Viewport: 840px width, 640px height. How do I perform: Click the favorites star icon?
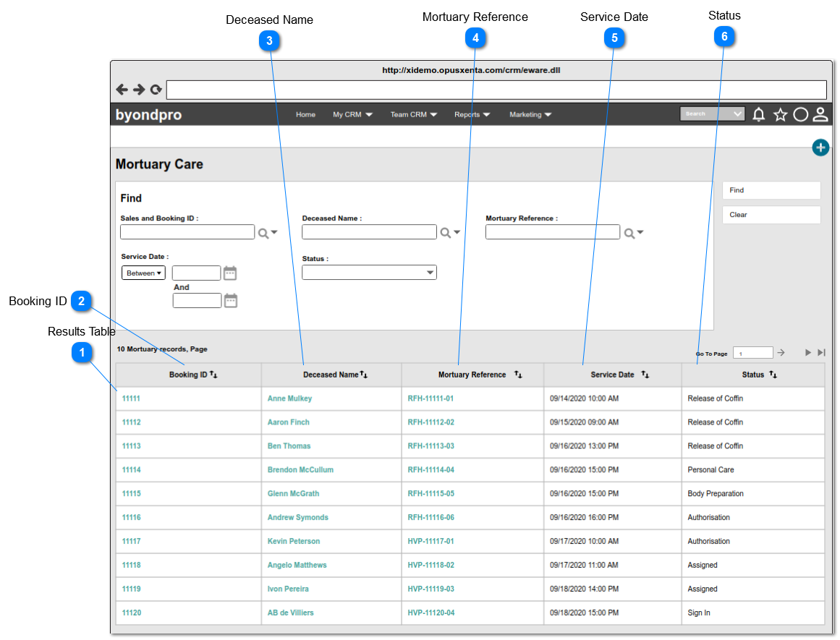[780, 114]
